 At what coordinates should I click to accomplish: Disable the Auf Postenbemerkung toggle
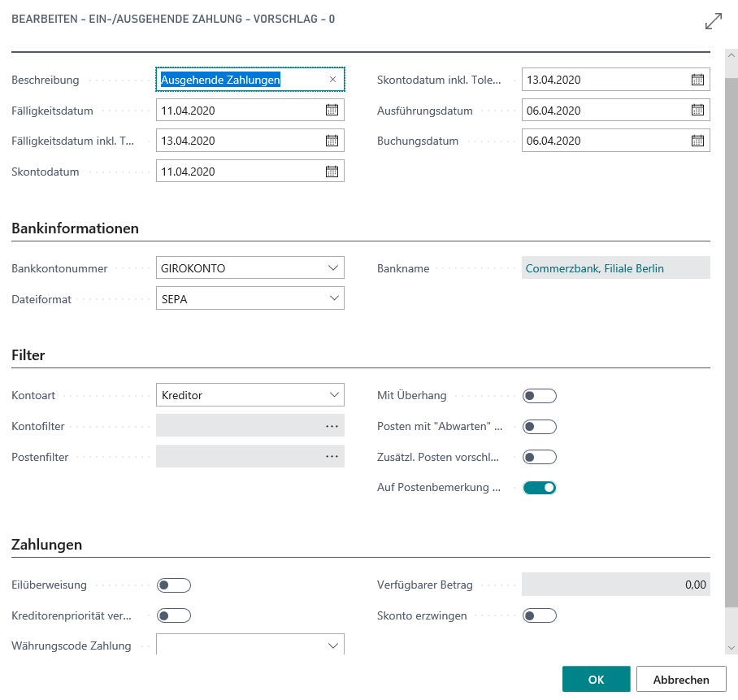(x=540, y=488)
